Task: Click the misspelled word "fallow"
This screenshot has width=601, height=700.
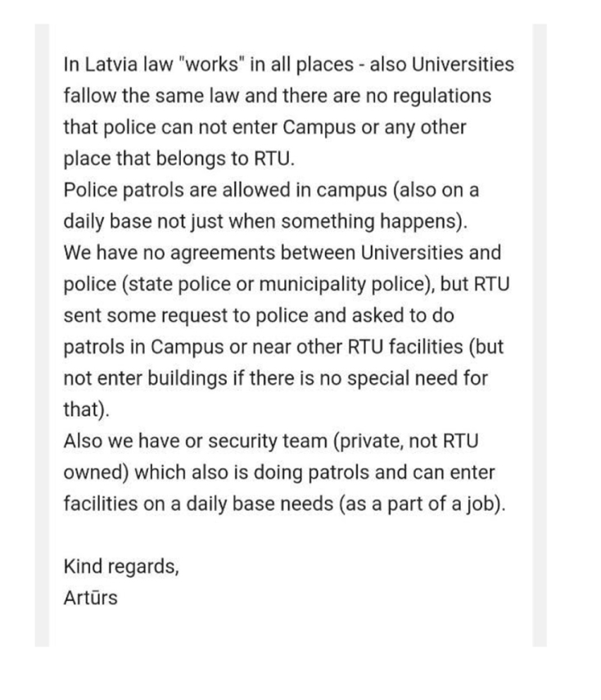Action: click(x=89, y=96)
